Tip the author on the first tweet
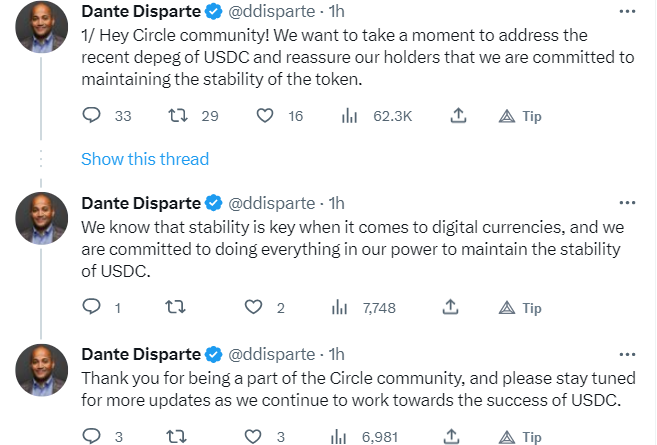This screenshot has height=445, width=657. 521,116
